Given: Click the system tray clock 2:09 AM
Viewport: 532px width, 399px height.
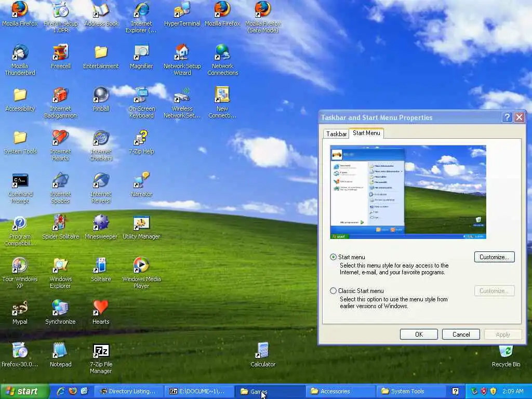Looking at the screenshot, I should [513, 391].
